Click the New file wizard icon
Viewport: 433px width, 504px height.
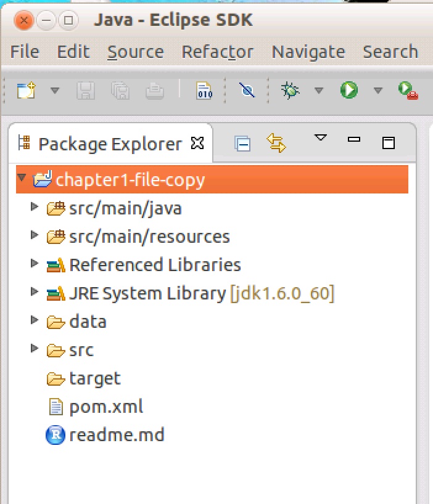pyautogui.click(x=26, y=91)
